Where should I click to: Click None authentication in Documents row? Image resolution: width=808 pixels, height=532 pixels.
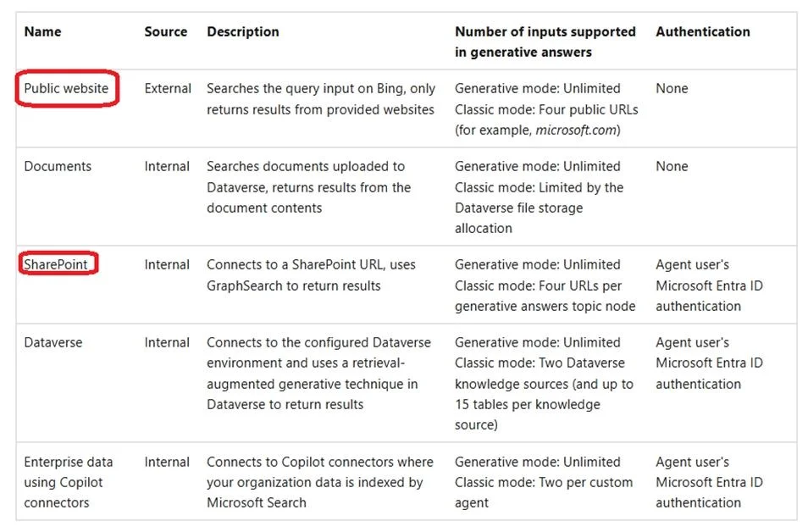point(672,167)
